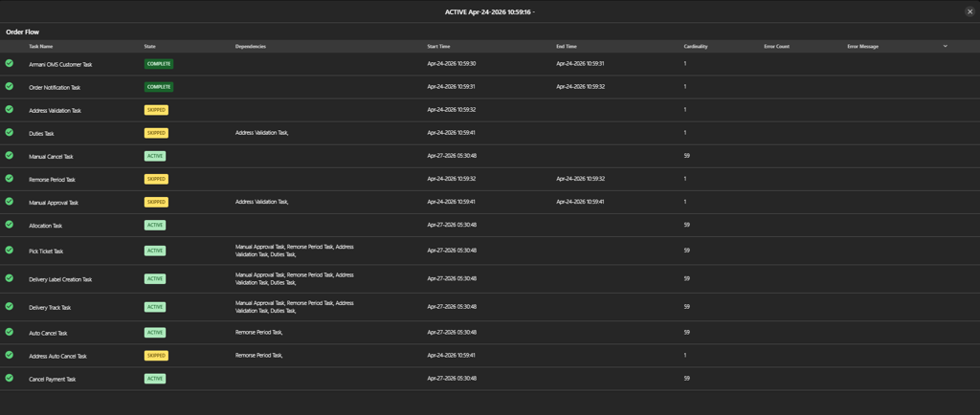Sort by the Cardinality column header
This screenshot has height=415, width=980.
click(x=696, y=47)
